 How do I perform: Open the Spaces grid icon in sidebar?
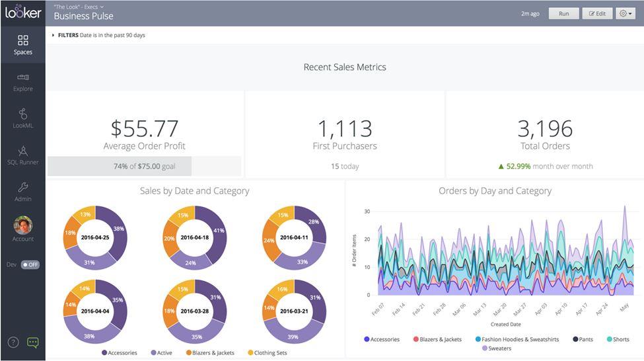[x=22, y=41]
